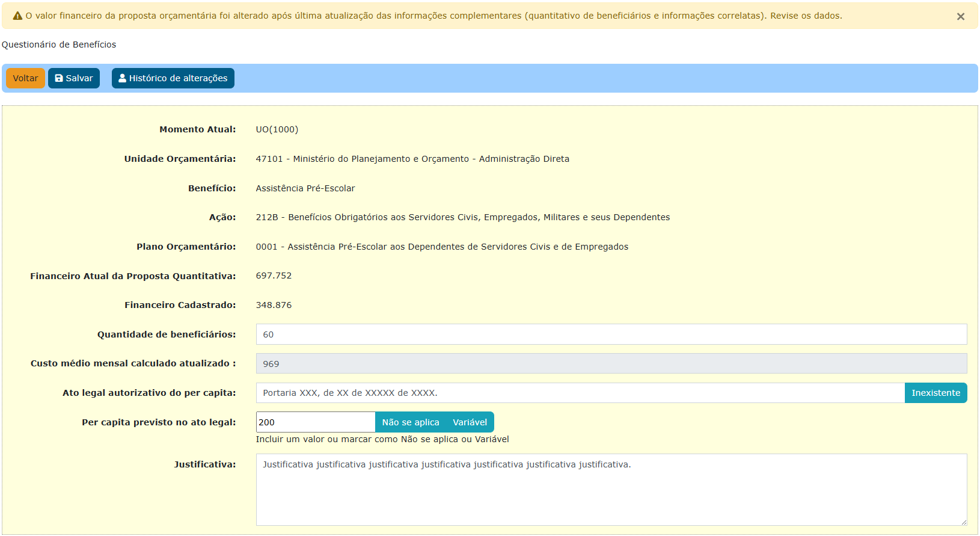Open Histórico de alterações
This screenshot has width=980, height=536.
point(173,78)
